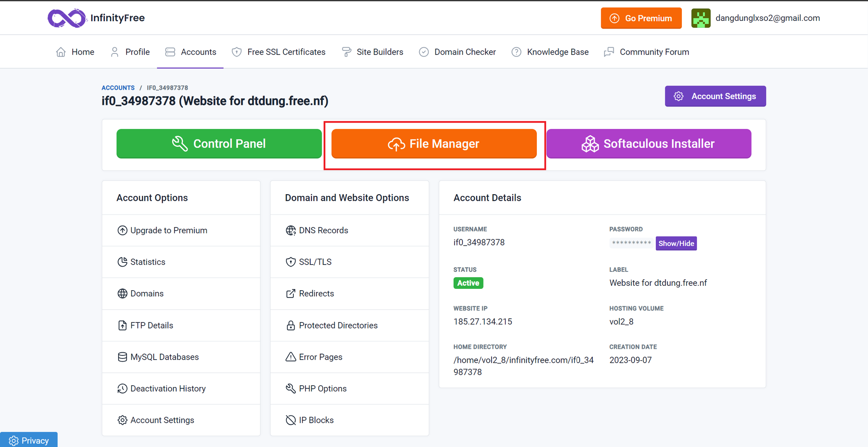Click the ACCOUNTS breadcrumb link
Viewport: 868px width, 447px height.
click(118, 88)
